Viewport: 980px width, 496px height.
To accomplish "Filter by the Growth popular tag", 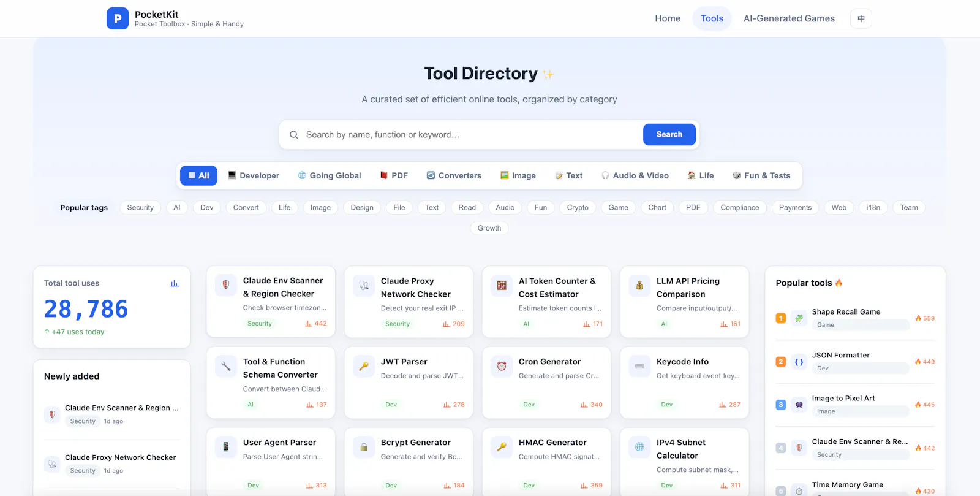I will [489, 228].
